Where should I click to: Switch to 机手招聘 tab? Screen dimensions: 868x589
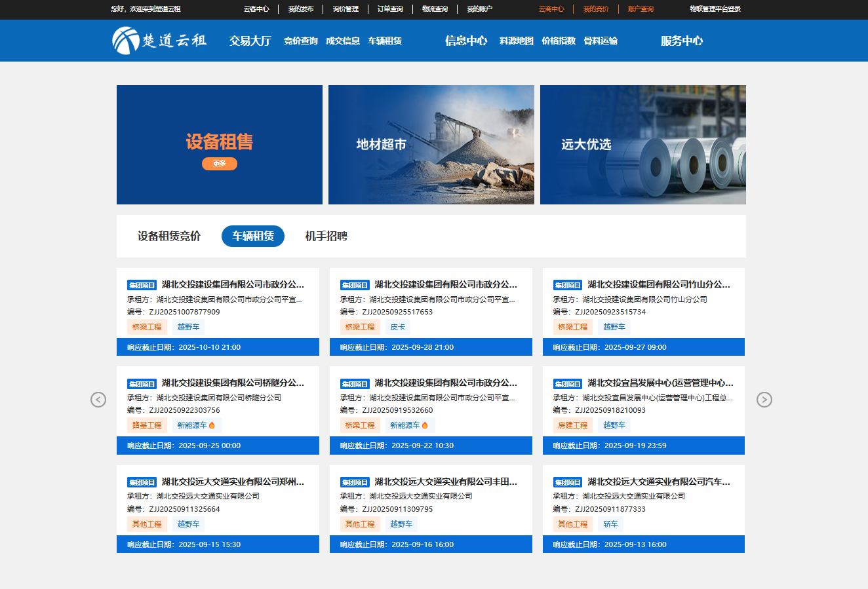(326, 236)
